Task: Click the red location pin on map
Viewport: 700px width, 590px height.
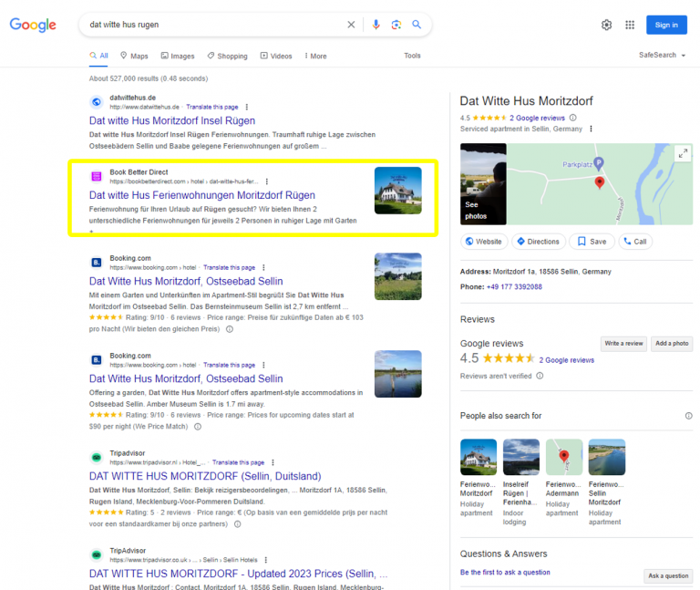Action: (600, 181)
